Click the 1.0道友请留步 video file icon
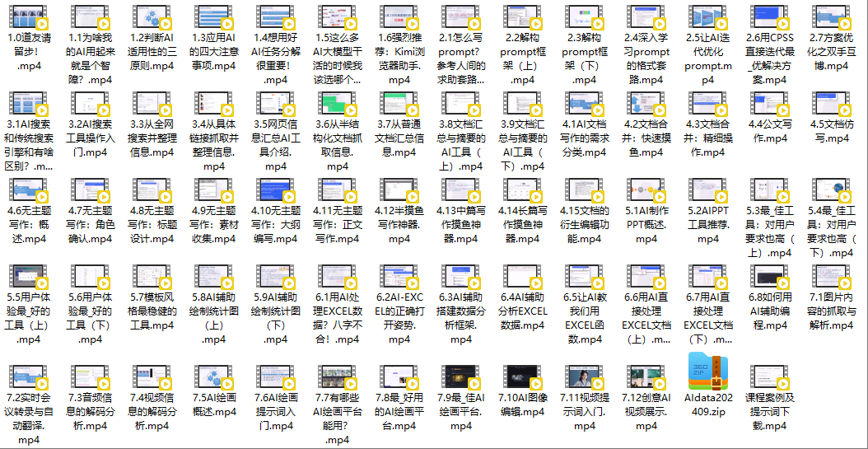The height and width of the screenshot is (449, 868). [27, 18]
